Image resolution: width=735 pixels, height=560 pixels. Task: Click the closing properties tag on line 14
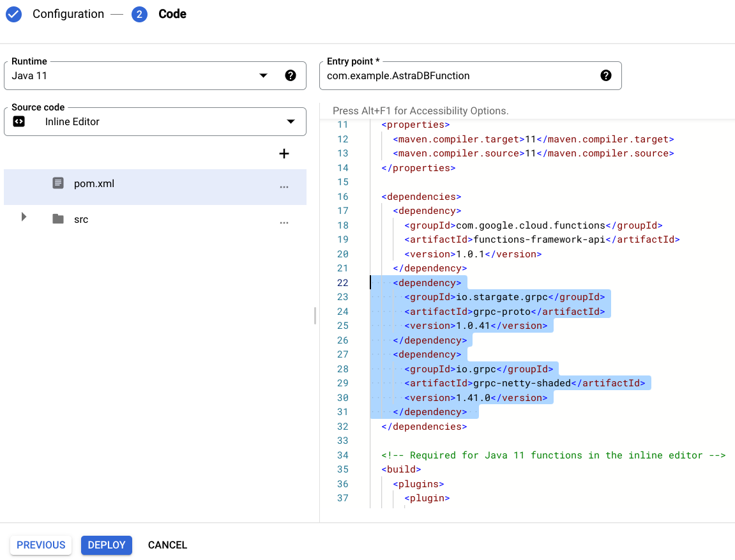[419, 168]
